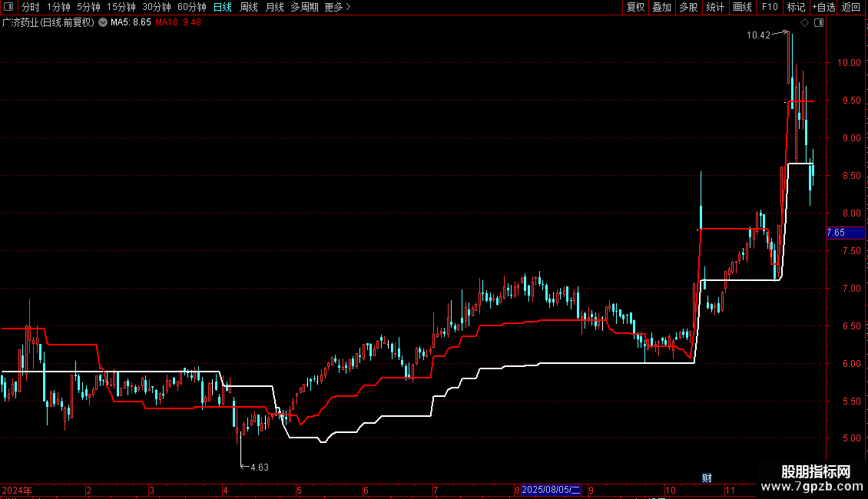Click the 7.65 current price tag
The image size is (868, 499).
(x=845, y=233)
